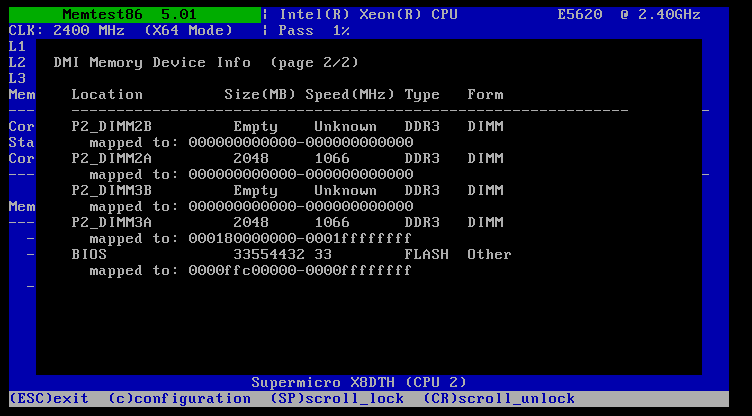This screenshot has width=752, height=416.
Task: Click the DDR3 type of P2_DIMM2B
Action: click(x=422, y=127)
